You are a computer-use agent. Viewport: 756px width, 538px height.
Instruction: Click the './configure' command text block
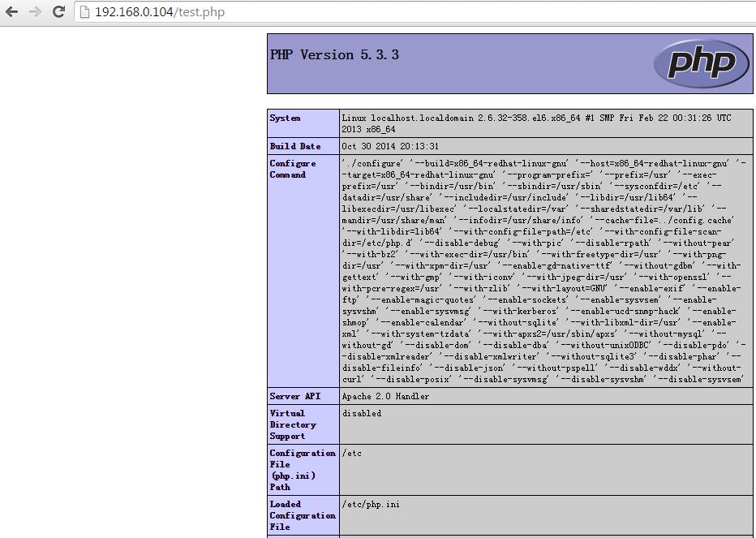coord(543,271)
